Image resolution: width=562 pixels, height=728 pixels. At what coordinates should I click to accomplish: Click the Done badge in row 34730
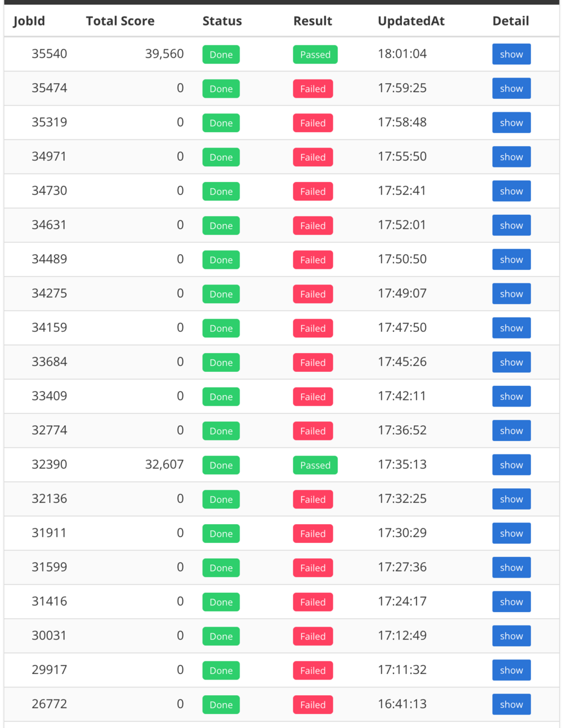click(221, 192)
